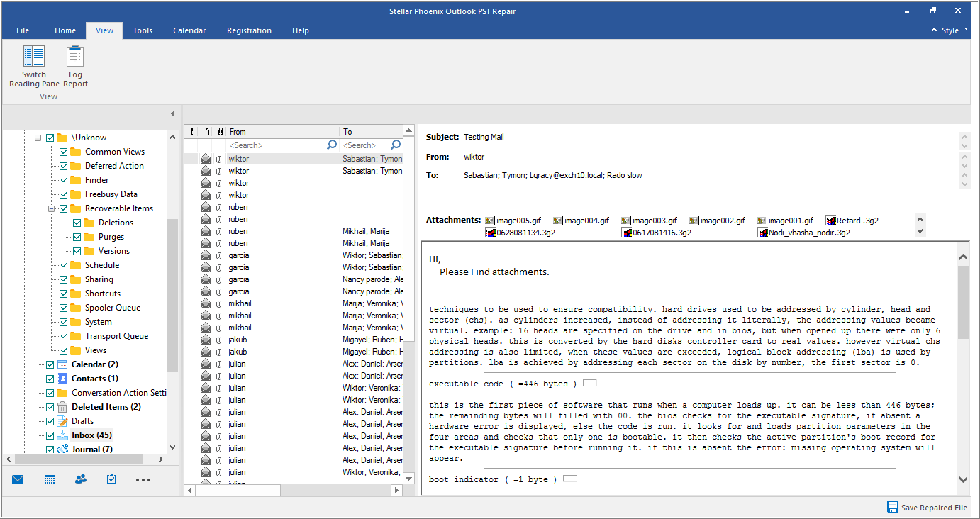Image resolution: width=980 pixels, height=519 pixels.
Task: Uncheck the Common Views folder checkbox
Action: [x=64, y=152]
